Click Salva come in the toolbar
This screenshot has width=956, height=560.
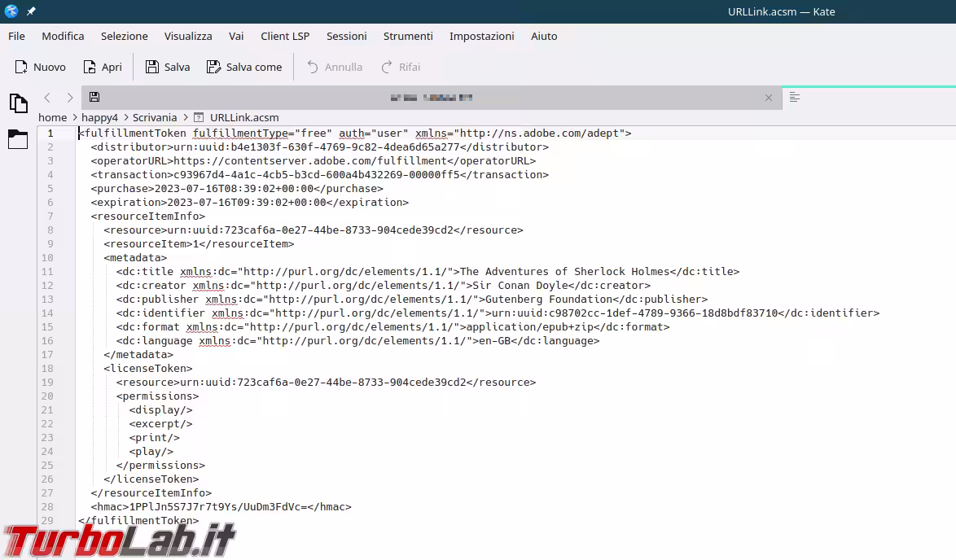tap(213, 67)
